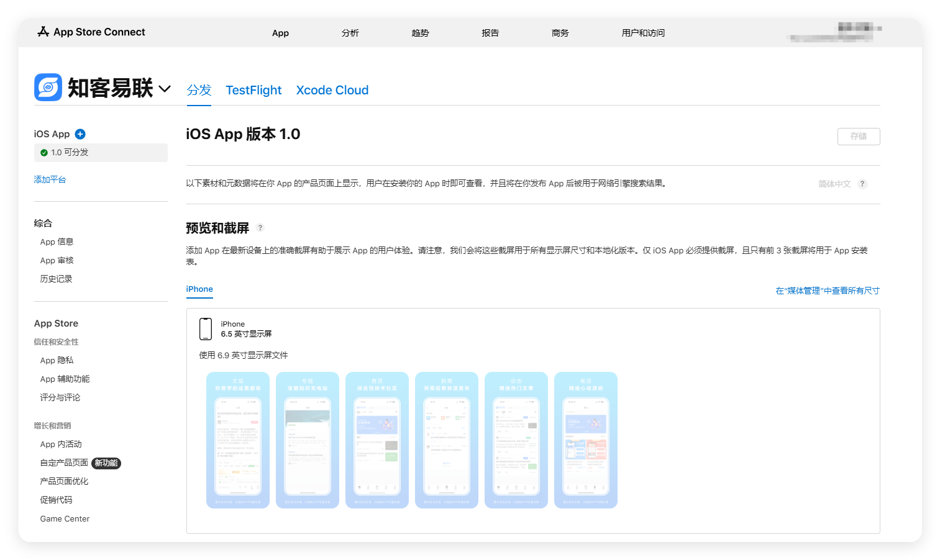Viewport: 940px width, 560px height.
Task: Open App 内活动 in sidebar
Action: (61, 445)
